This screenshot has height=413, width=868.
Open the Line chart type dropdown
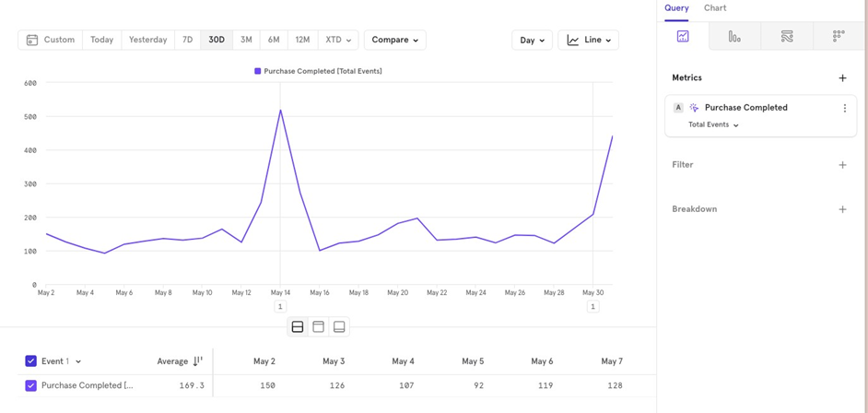[588, 40]
